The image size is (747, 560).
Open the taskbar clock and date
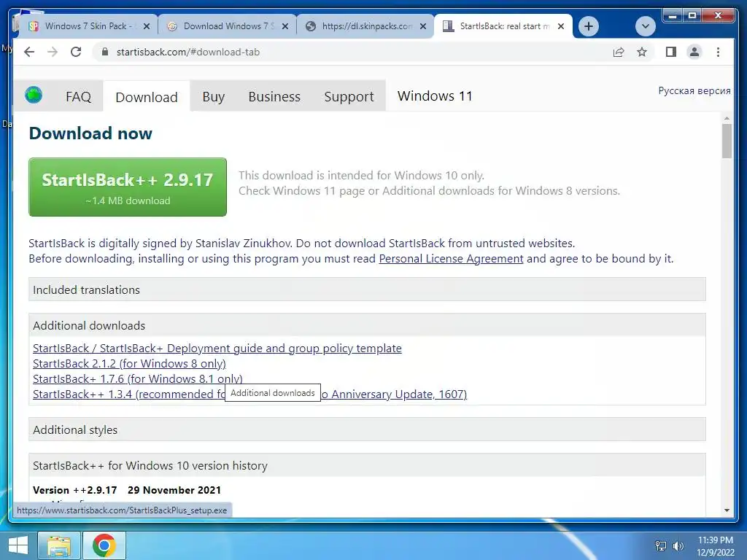click(715, 546)
